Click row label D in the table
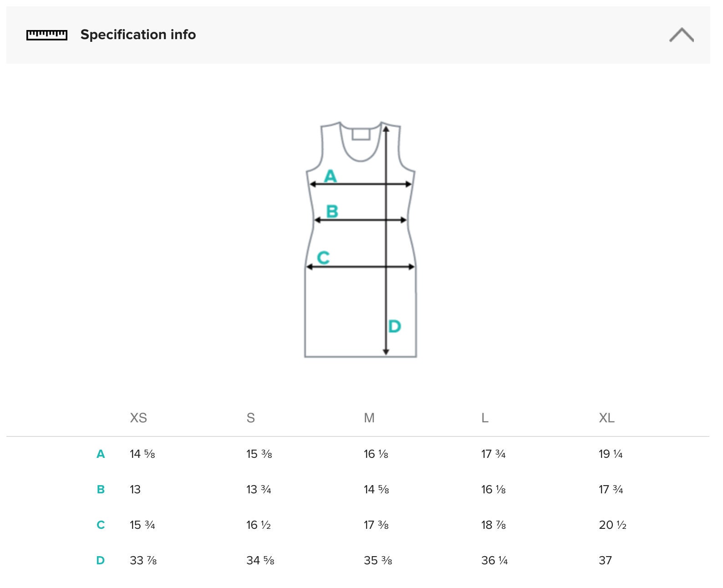 (x=101, y=560)
